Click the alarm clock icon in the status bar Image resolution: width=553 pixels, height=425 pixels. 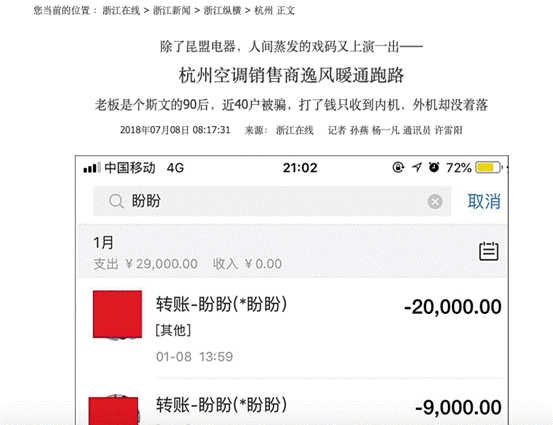[x=434, y=167]
